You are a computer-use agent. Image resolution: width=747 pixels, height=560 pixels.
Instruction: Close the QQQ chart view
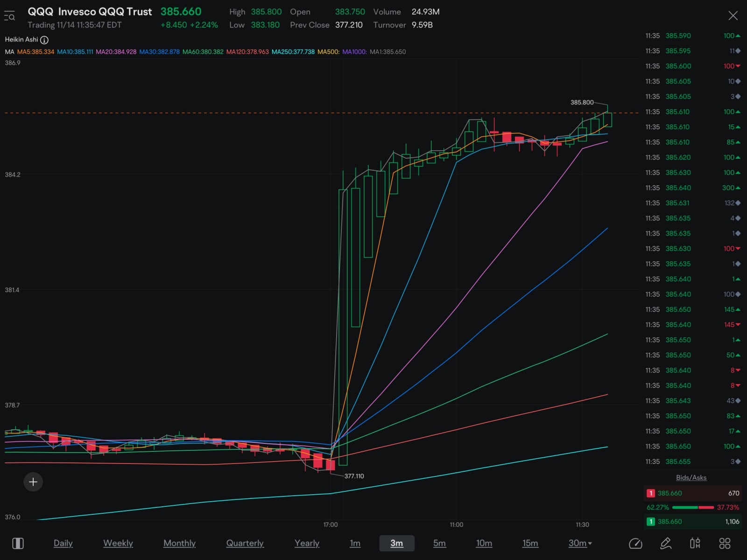(x=733, y=16)
